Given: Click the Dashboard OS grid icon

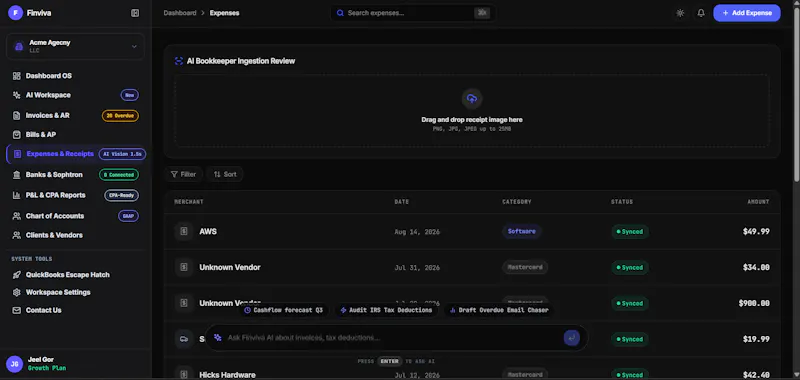Looking at the screenshot, I should [16, 75].
